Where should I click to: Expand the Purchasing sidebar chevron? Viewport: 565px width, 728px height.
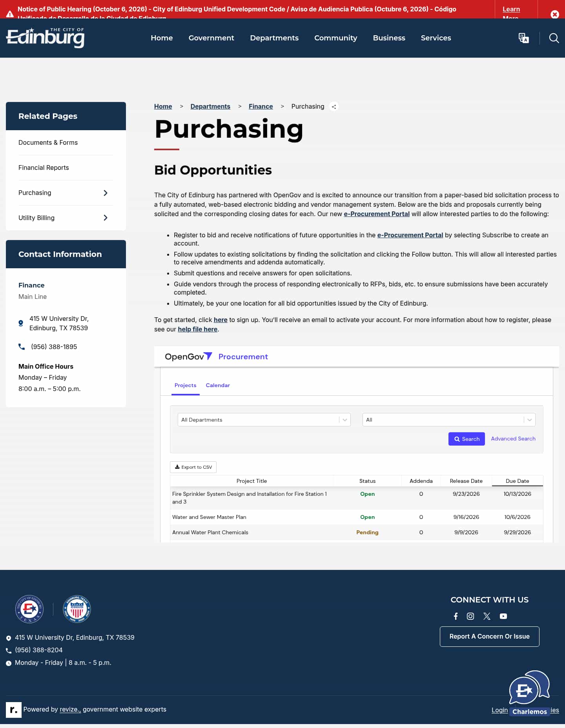(105, 193)
